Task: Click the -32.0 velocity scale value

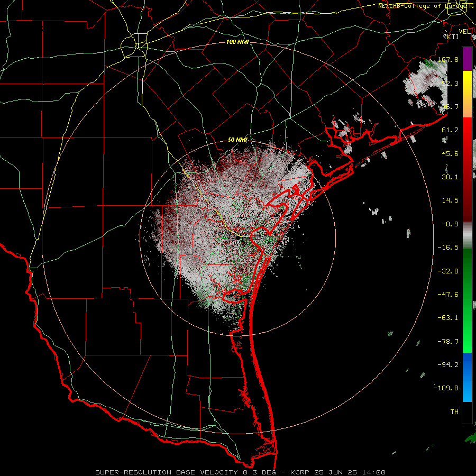Action: 448,271
